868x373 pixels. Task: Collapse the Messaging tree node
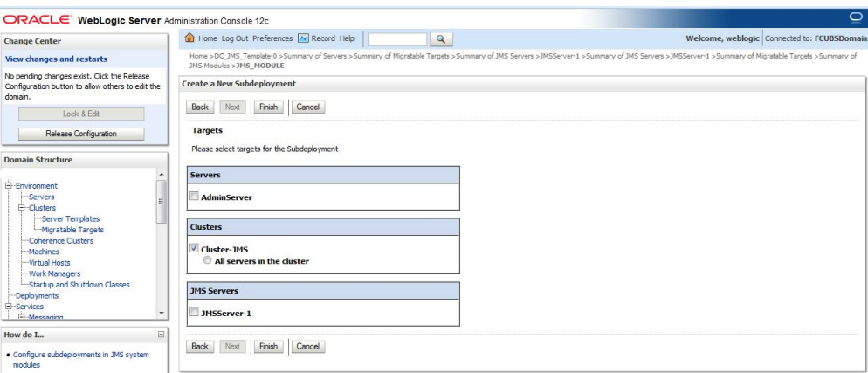pyautogui.click(x=22, y=317)
